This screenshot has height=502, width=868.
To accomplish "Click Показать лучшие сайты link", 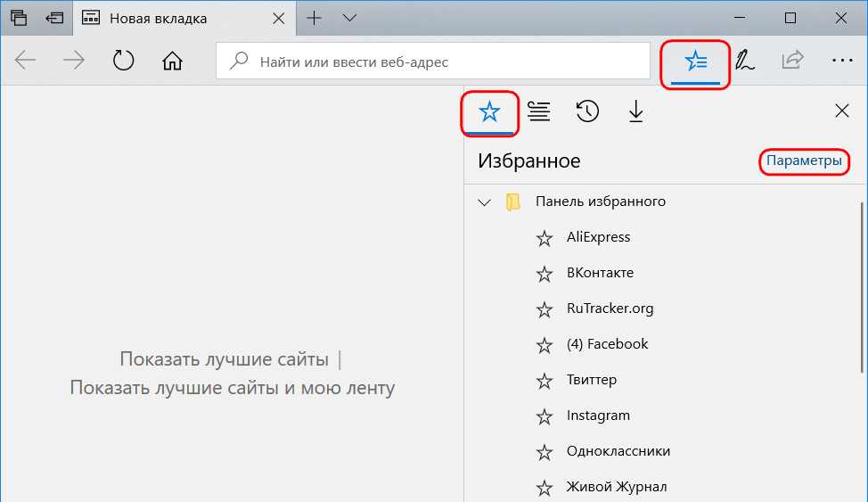I will click(224, 359).
